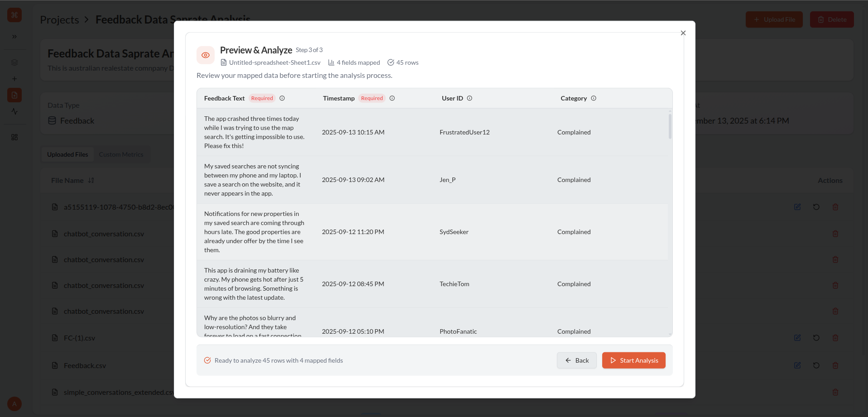The height and width of the screenshot is (417, 868).
Task: Click info icon beside User ID header
Action: [470, 98]
